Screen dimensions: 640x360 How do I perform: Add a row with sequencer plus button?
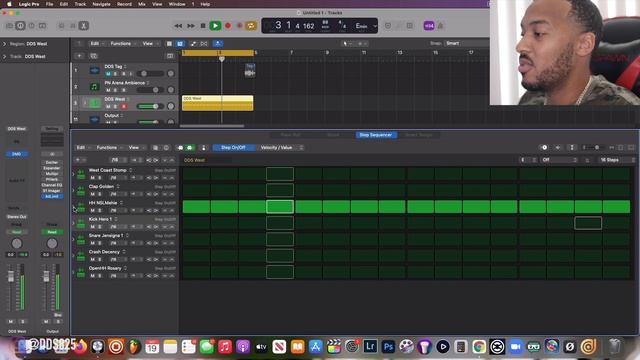pyautogui.click(x=78, y=160)
